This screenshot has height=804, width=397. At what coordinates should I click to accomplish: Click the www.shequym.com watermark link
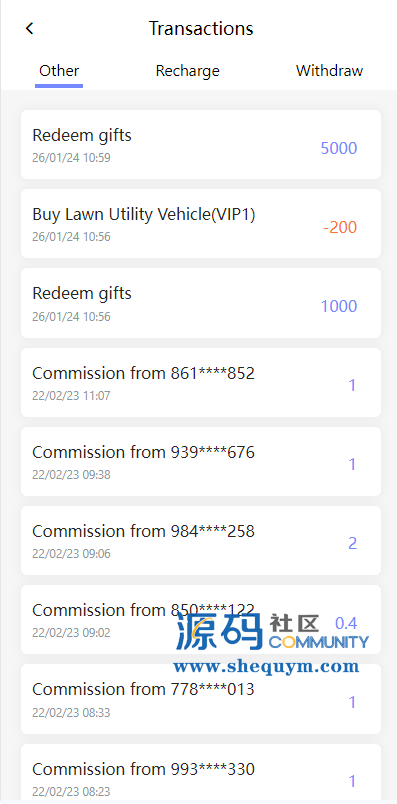point(266,666)
